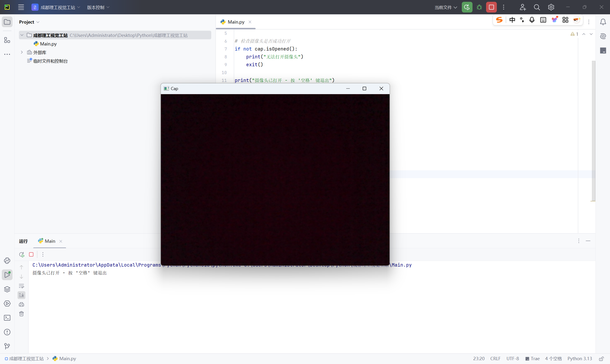Click the Debug bug icon in top toolbar
Viewport: 610px width, 364px height.
click(x=479, y=7)
